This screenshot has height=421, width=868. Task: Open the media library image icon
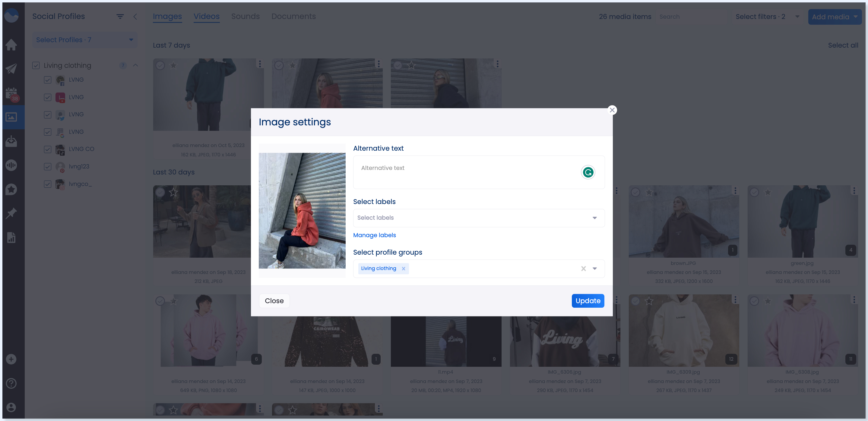click(11, 117)
